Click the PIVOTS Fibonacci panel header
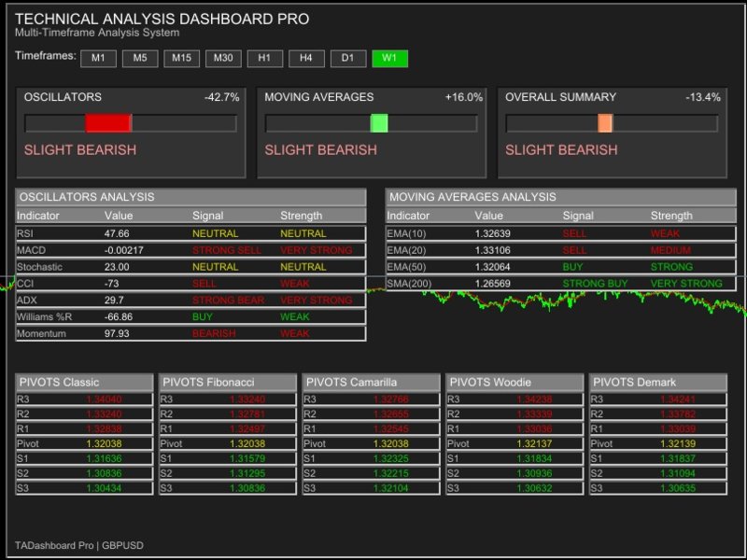This screenshot has width=747, height=560. [228, 383]
